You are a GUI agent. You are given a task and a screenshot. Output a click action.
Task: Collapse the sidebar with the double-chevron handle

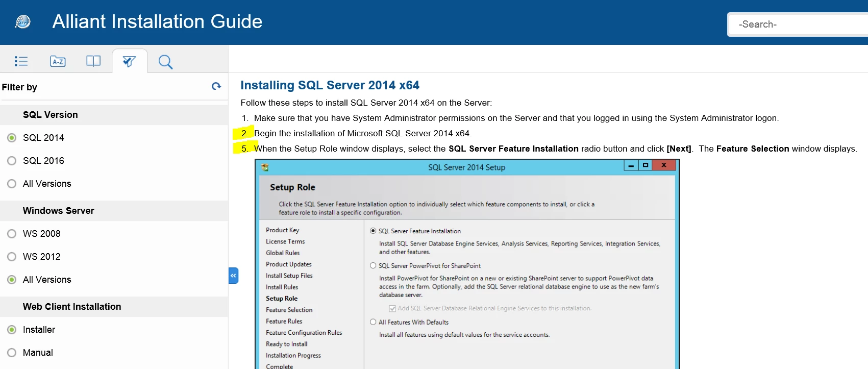click(233, 276)
